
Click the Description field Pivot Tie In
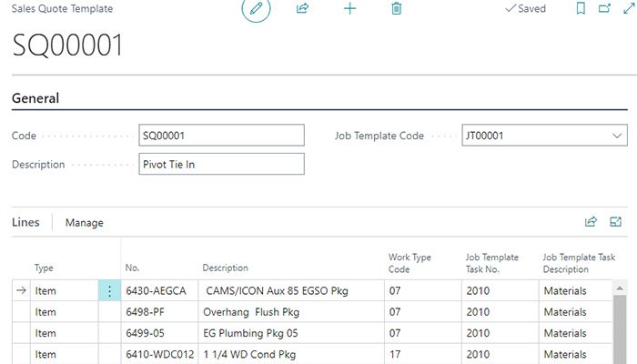click(x=221, y=164)
